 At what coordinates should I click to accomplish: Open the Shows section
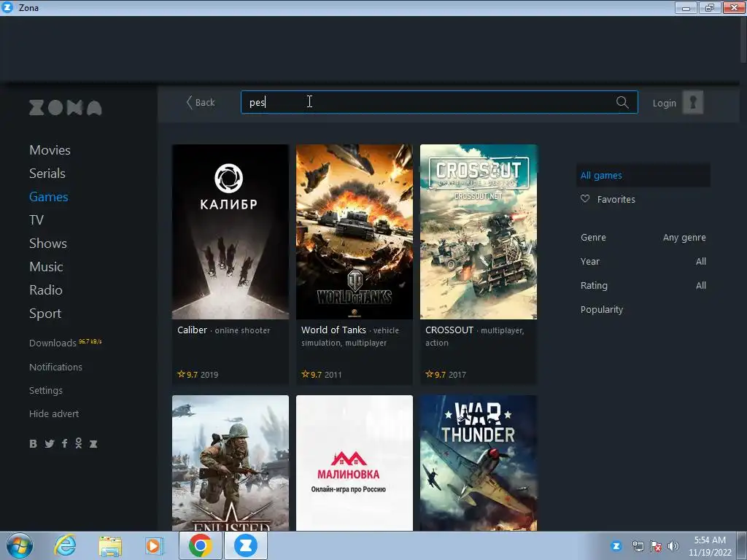click(48, 244)
